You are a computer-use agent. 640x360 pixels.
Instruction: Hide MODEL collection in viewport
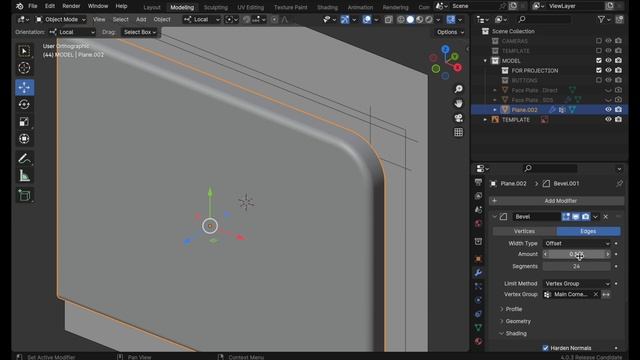click(x=608, y=60)
